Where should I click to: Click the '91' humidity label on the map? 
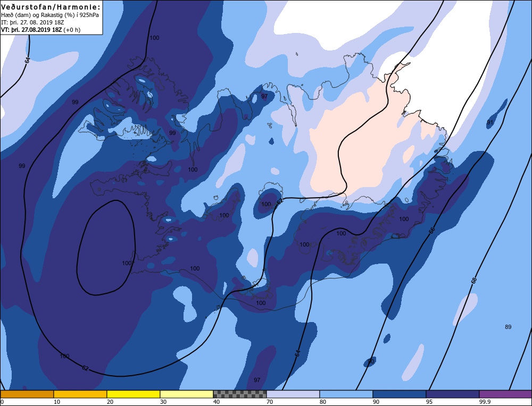(490, 122)
